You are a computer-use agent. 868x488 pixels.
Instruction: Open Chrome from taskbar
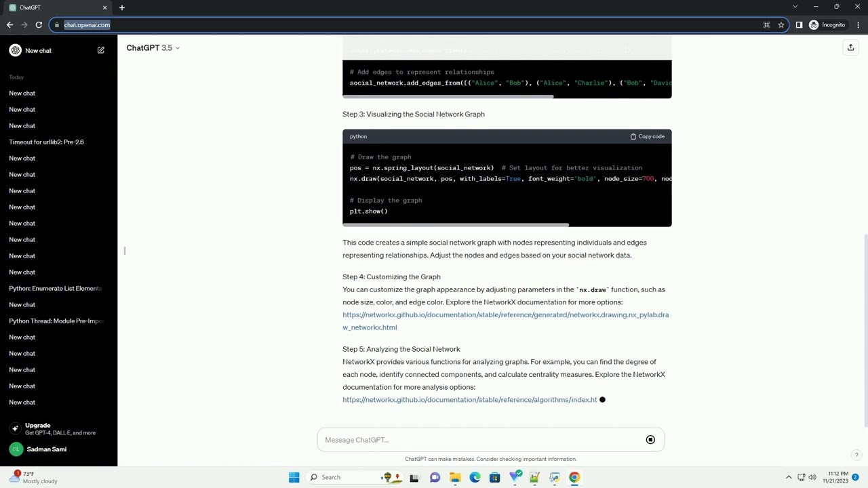[x=574, y=477]
